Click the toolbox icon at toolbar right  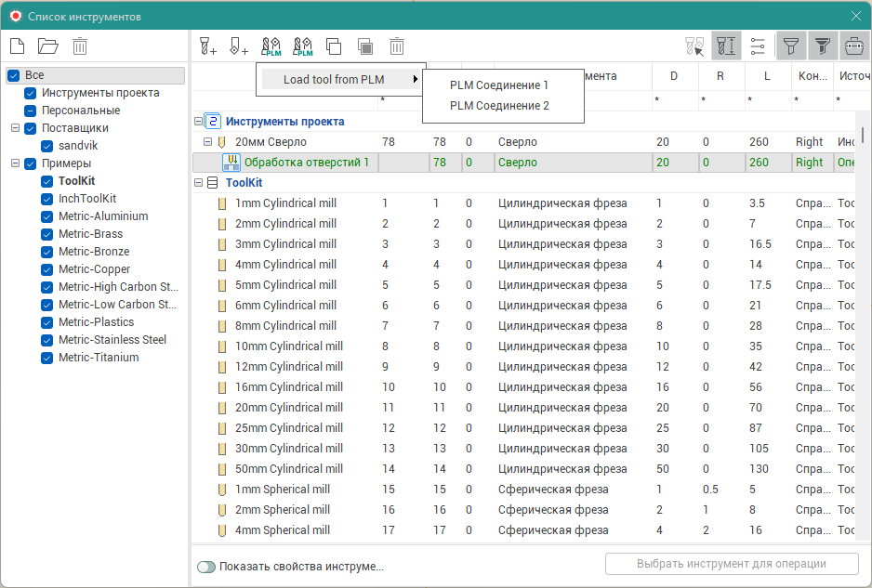pos(853,46)
